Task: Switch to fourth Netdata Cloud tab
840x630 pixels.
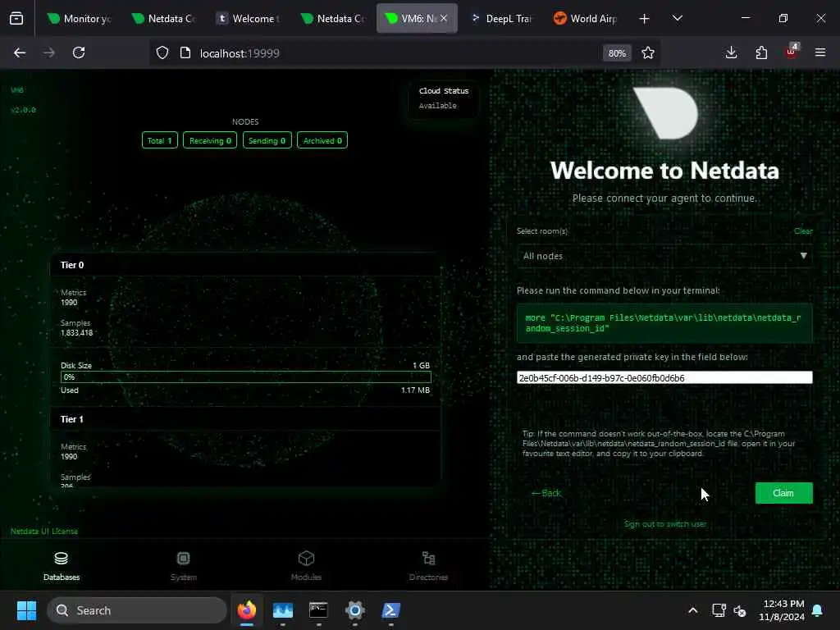Action: pyautogui.click(x=333, y=19)
